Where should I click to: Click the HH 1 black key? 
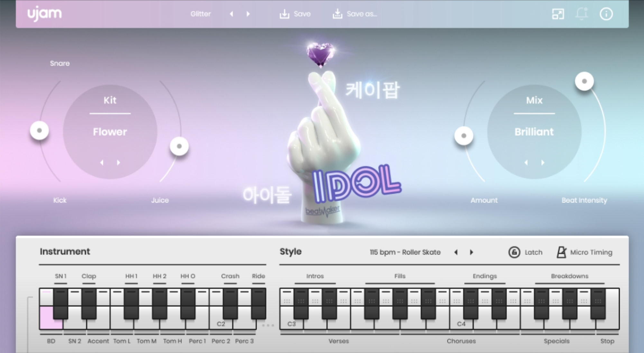click(131, 303)
